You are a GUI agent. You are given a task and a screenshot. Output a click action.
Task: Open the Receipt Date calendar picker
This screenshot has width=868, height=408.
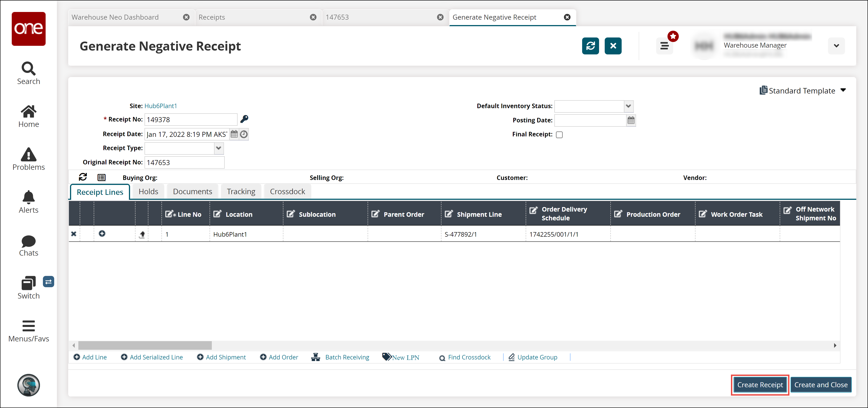[234, 134]
